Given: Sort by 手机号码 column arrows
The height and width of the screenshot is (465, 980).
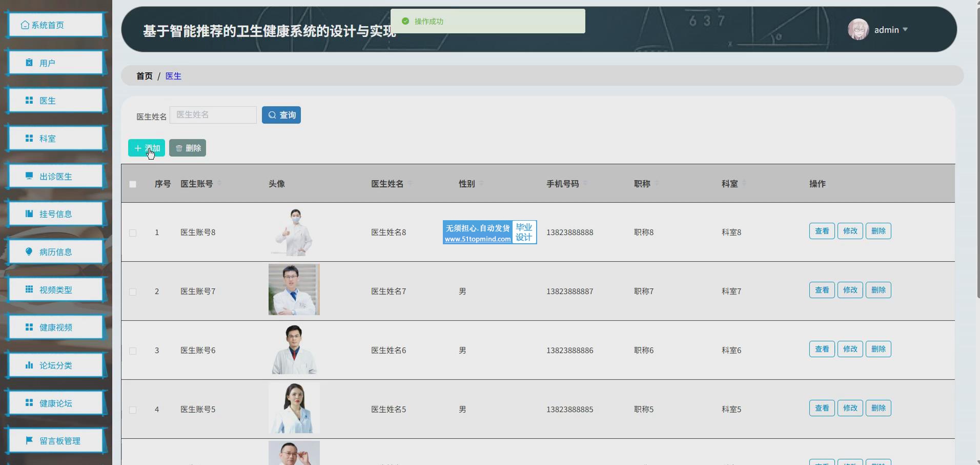Looking at the screenshot, I should tap(585, 183).
